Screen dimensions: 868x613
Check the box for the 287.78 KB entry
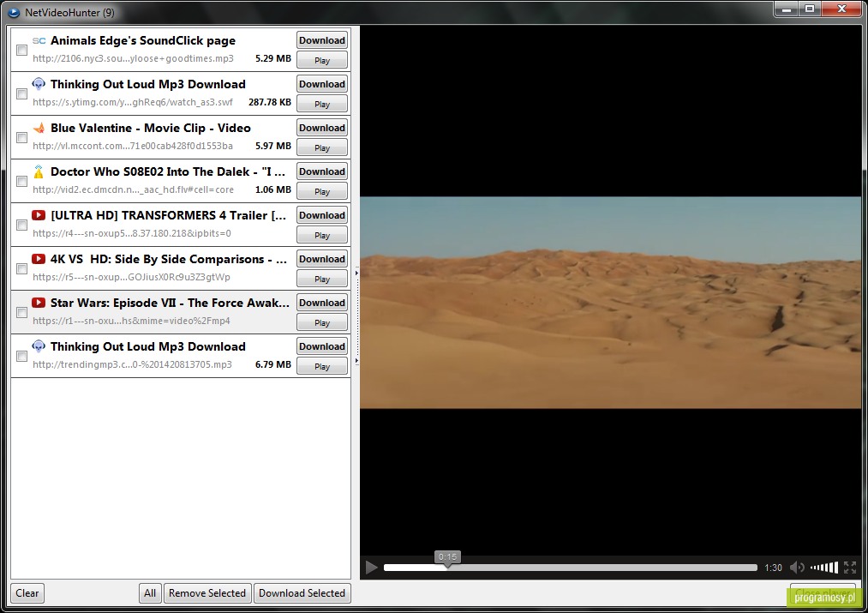click(22, 94)
